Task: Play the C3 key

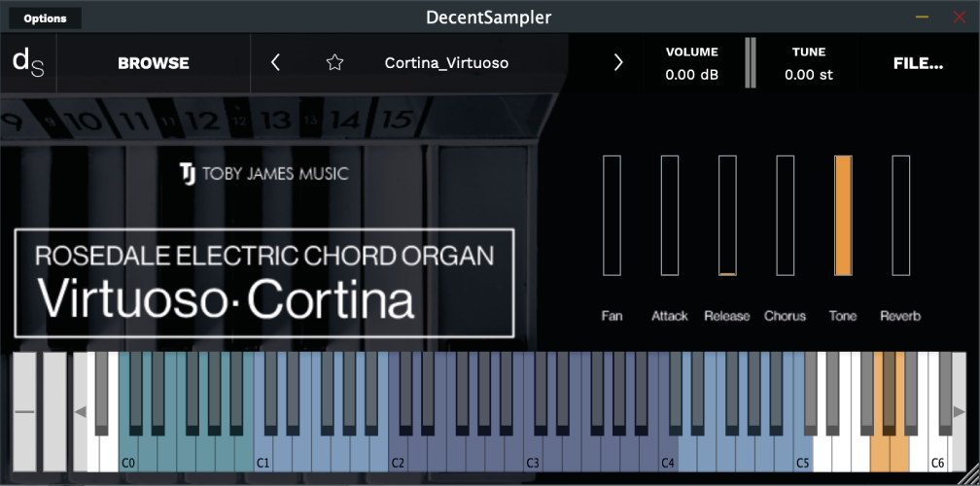Action: coord(533,456)
